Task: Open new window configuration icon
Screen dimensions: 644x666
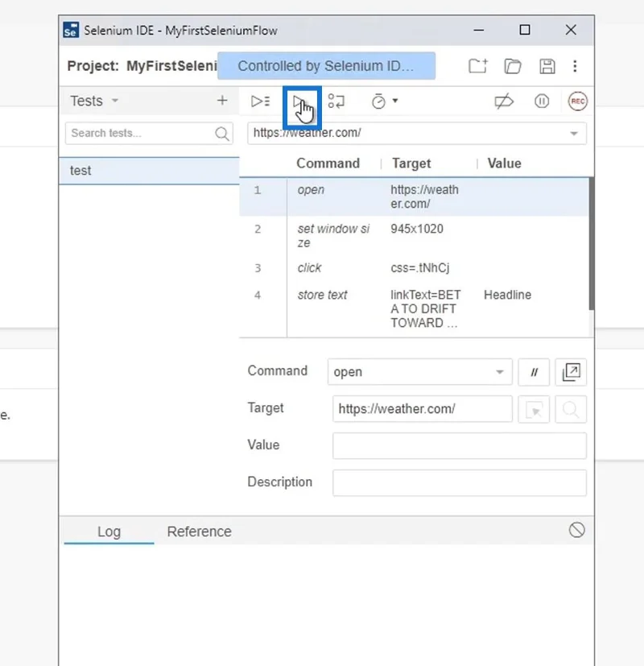Action: coord(571,372)
